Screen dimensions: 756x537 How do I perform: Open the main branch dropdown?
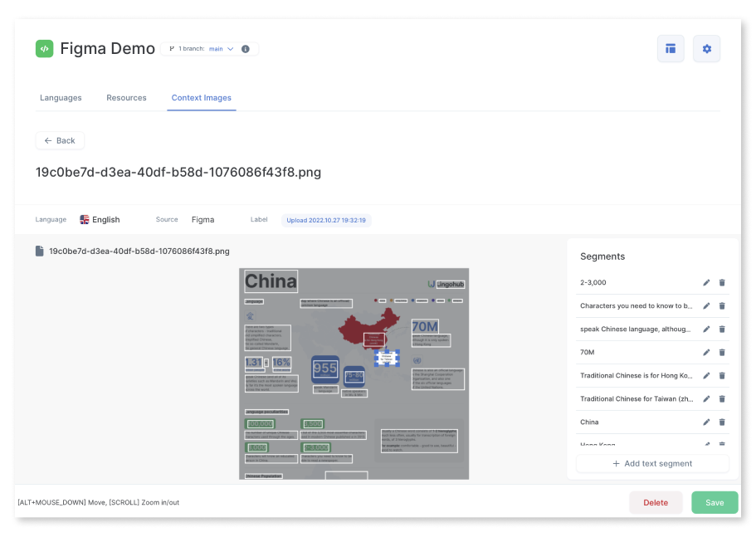point(222,49)
